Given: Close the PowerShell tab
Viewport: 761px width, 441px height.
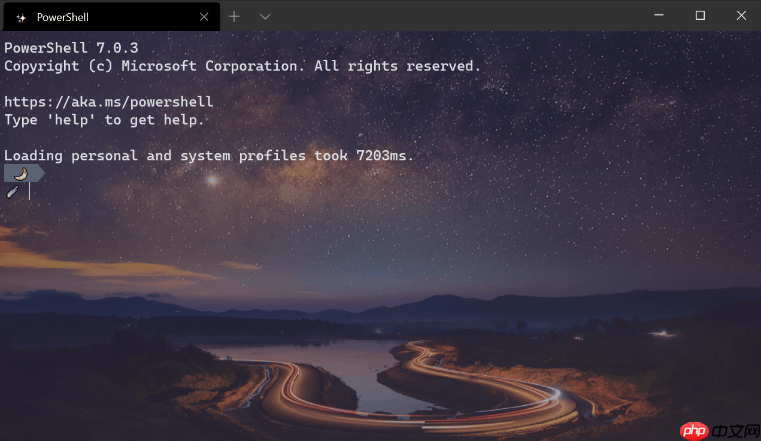Looking at the screenshot, I should coord(204,17).
